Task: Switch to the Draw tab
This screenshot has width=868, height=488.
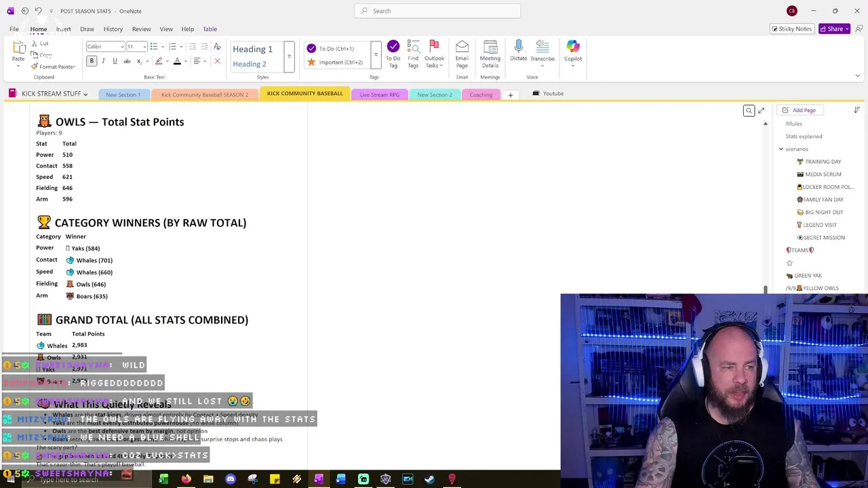Action: (x=87, y=29)
